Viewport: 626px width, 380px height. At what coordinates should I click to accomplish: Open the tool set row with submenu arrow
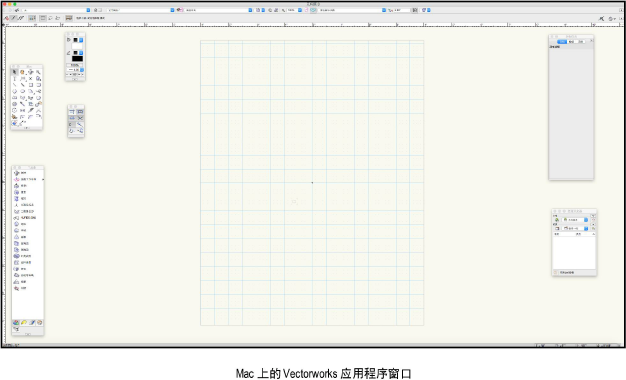pos(28,179)
